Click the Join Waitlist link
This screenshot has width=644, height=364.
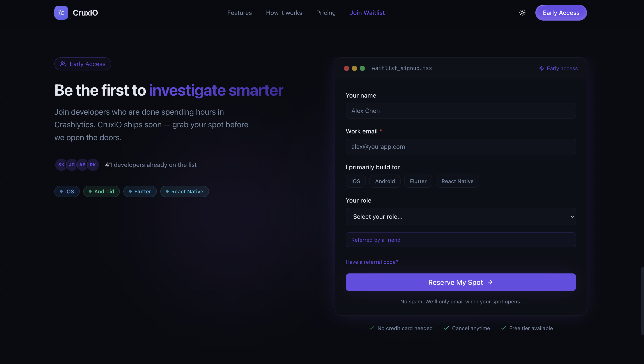[x=367, y=12]
